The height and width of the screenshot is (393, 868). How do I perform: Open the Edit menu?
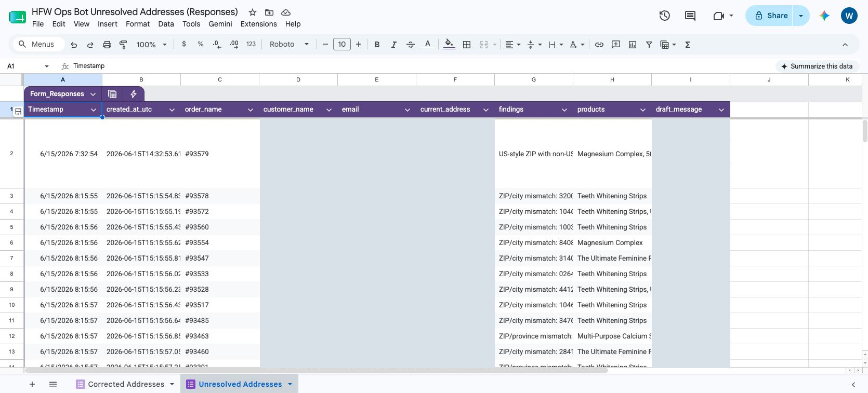[59, 24]
